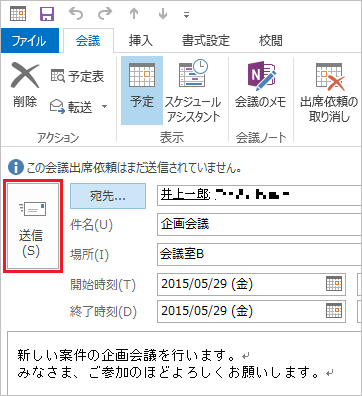
Task: Open the start date calendar picker
Action: 334,284
